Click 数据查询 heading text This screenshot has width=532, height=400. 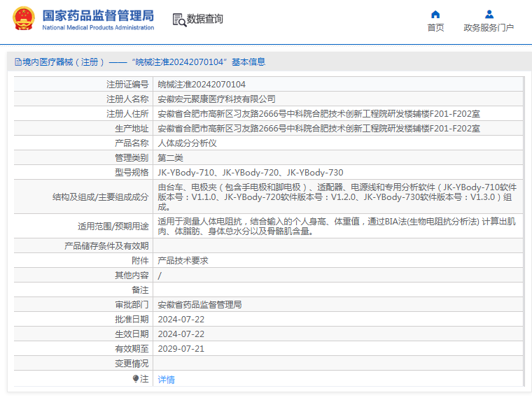205,19
